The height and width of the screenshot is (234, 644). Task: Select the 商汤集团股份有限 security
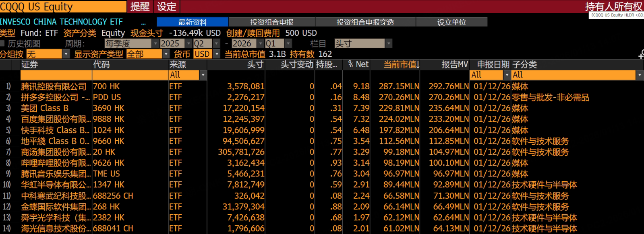coord(56,152)
